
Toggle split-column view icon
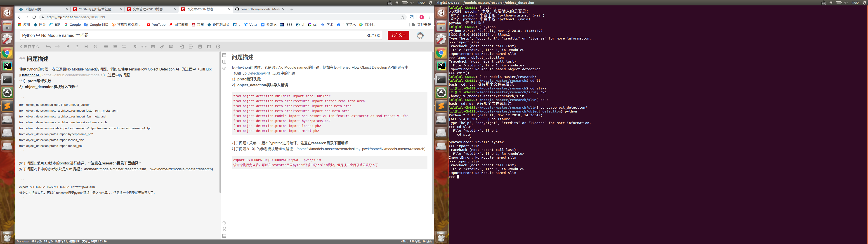point(224,62)
